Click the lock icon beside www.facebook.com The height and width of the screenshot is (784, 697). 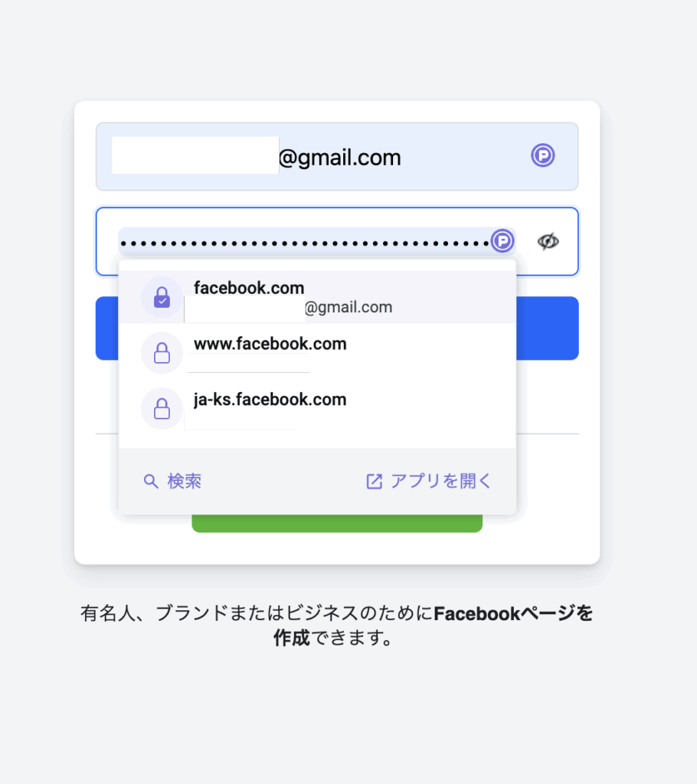(x=162, y=353)
